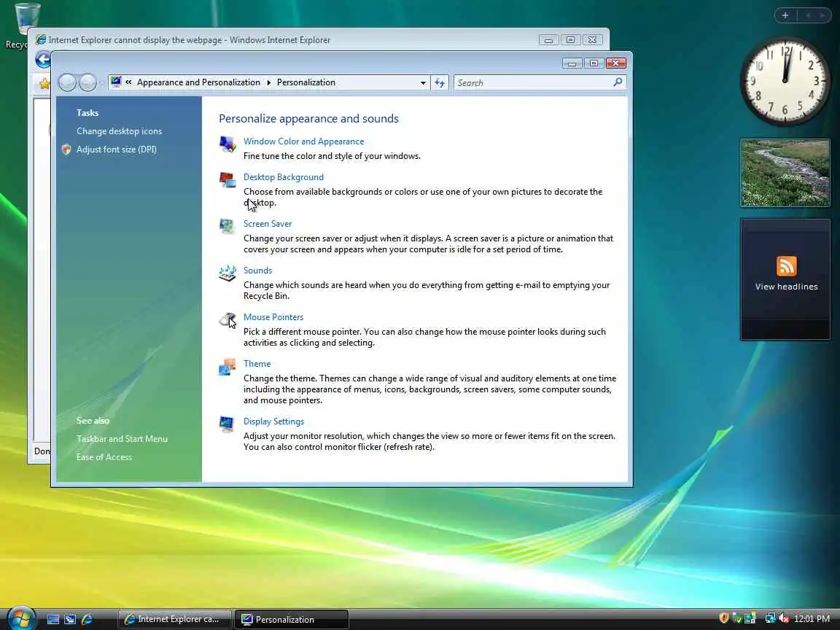Click the Desktop Background icon
This screenshot has height=630, width=840.
click(x=227, y=180)
